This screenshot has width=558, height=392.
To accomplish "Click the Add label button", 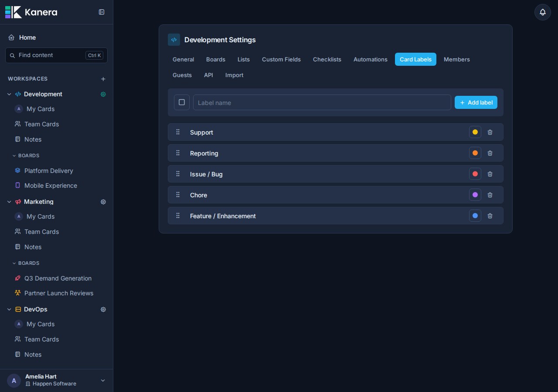I will (x=476, y=102).
